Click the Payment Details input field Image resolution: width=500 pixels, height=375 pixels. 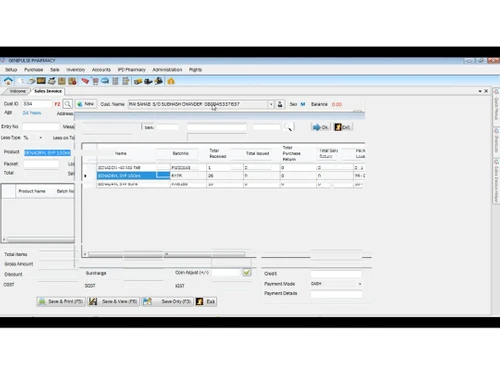(336, 294)
